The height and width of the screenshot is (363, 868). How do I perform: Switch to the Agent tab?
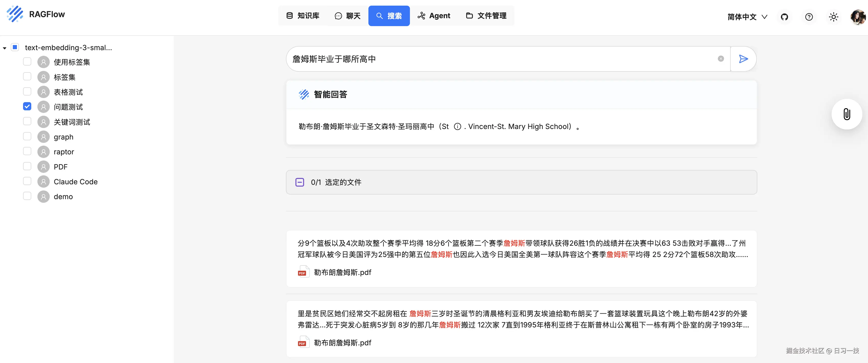coord(434,16)
